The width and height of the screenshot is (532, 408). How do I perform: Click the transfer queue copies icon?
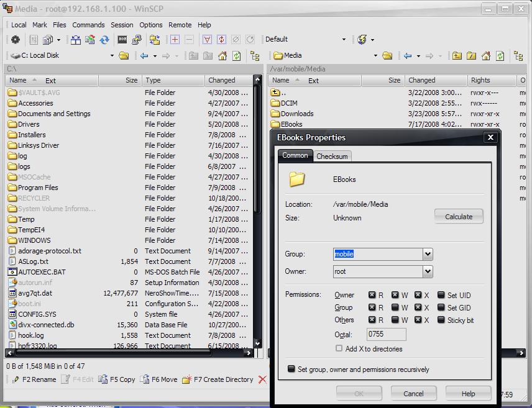[x=48, y=40]
